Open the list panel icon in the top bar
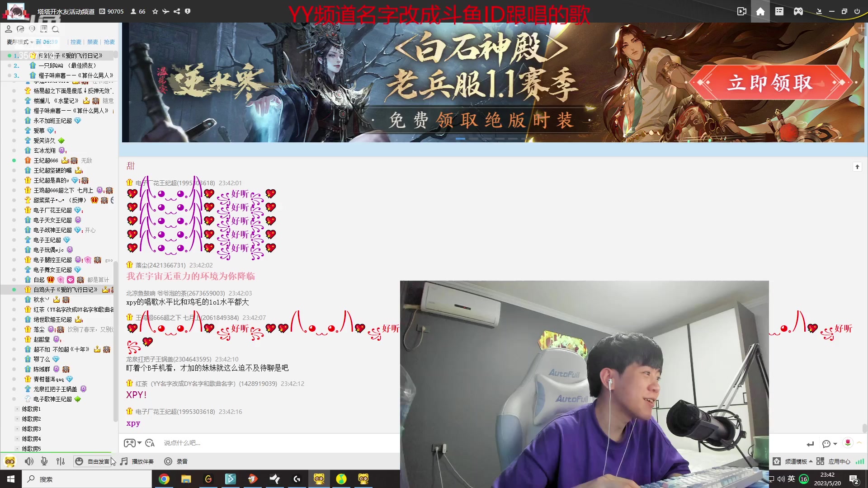Viewport: 868px width, 488px height. point(779,11)
